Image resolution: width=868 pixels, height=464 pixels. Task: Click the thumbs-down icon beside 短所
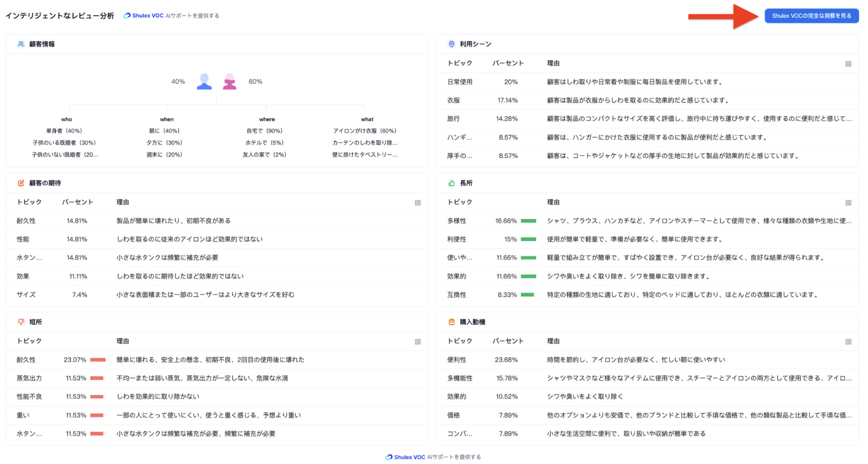20,322
